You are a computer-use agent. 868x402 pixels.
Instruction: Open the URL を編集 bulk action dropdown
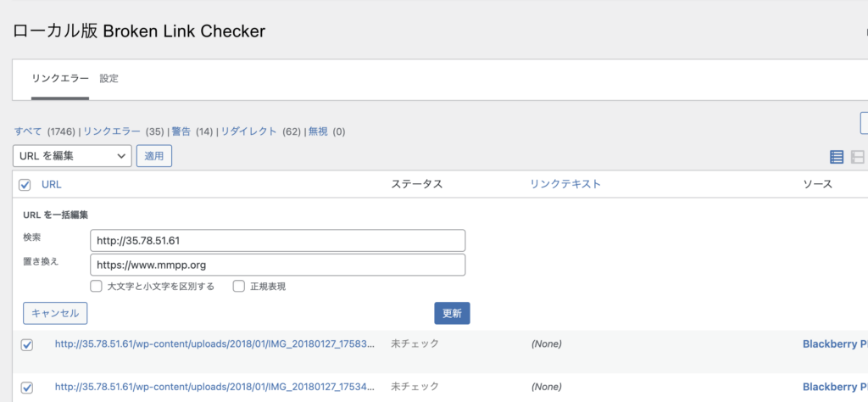(x=72, y=156)
